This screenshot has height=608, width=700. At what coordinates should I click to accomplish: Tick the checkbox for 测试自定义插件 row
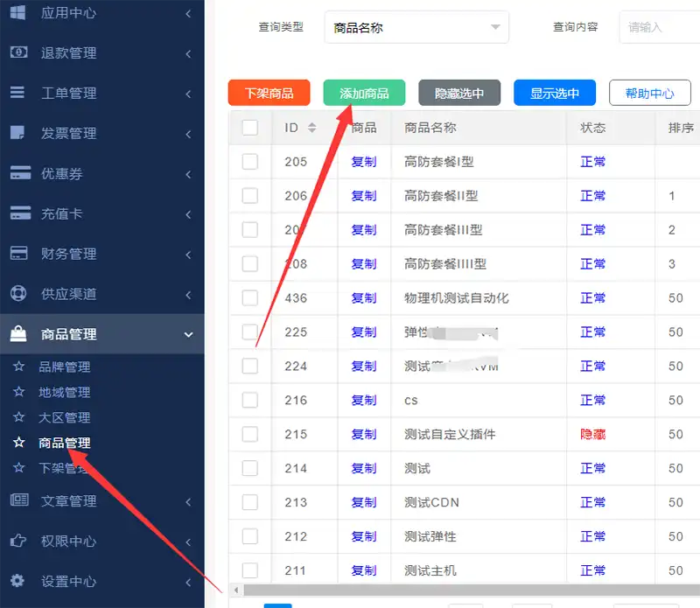pos(250,434)
